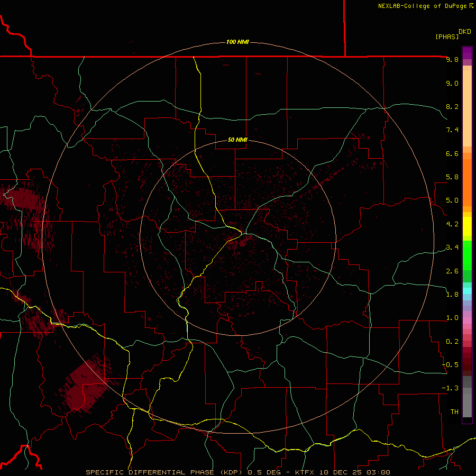Click the 100 NMI range ring label

pos(237,42)
